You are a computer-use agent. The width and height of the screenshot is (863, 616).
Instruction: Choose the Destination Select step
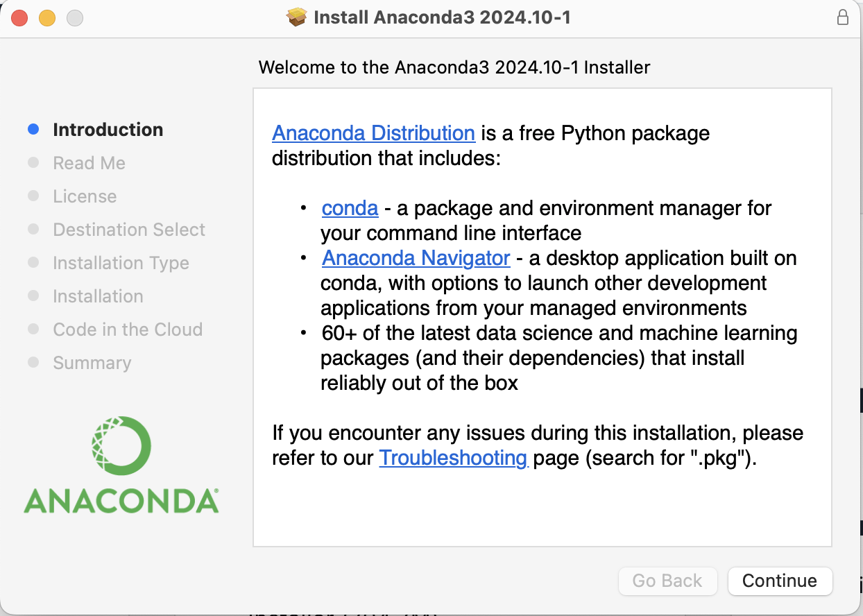[129, 230]
